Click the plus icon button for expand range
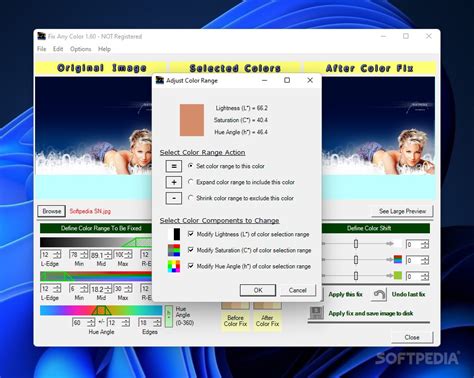 174,182
